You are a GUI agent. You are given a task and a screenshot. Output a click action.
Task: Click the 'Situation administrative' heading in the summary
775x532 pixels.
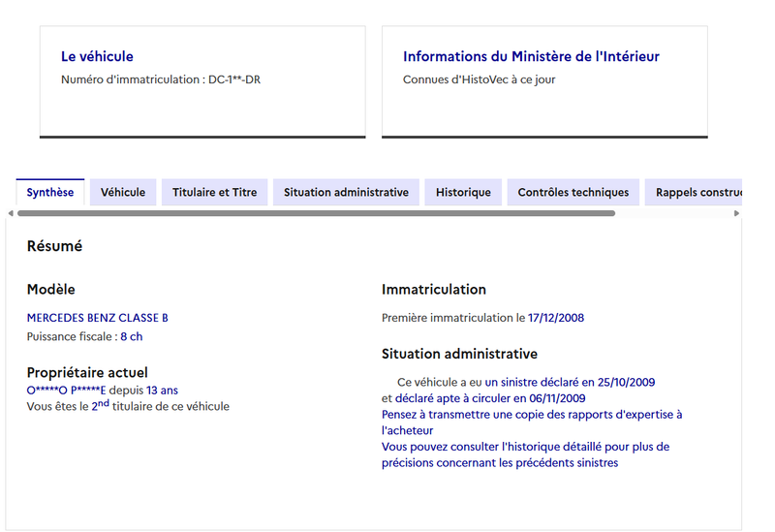(459, 354)
